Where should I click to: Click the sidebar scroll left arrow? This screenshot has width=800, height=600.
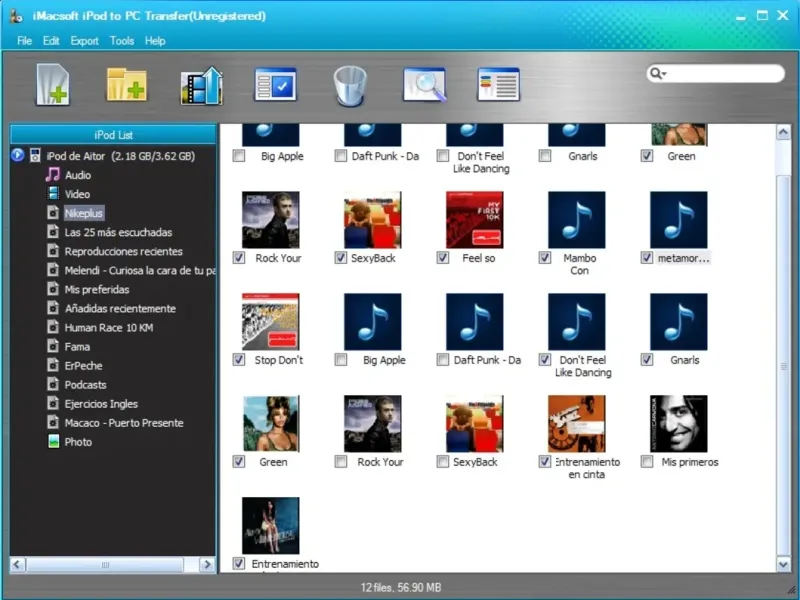click(17, 564)
